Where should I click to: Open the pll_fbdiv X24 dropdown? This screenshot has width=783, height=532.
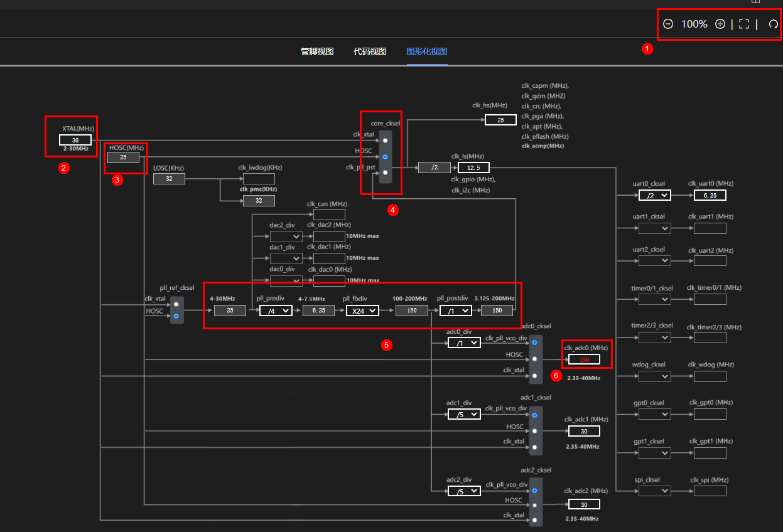click(362, 311)
